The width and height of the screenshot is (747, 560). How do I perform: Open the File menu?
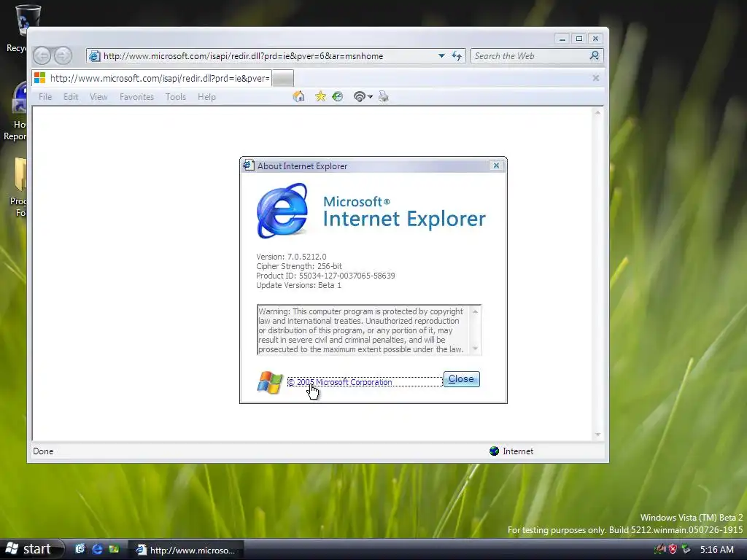[x=45, y=97]
